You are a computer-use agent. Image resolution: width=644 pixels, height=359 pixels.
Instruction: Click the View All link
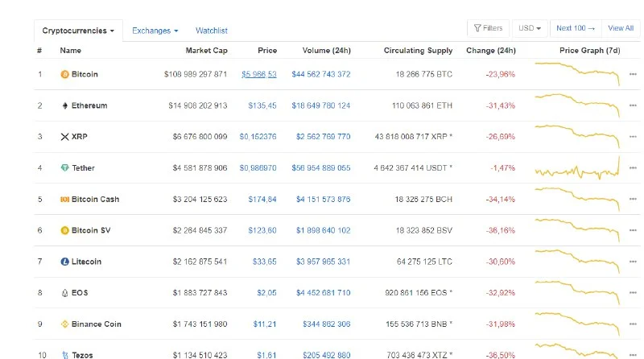[621, 28]
